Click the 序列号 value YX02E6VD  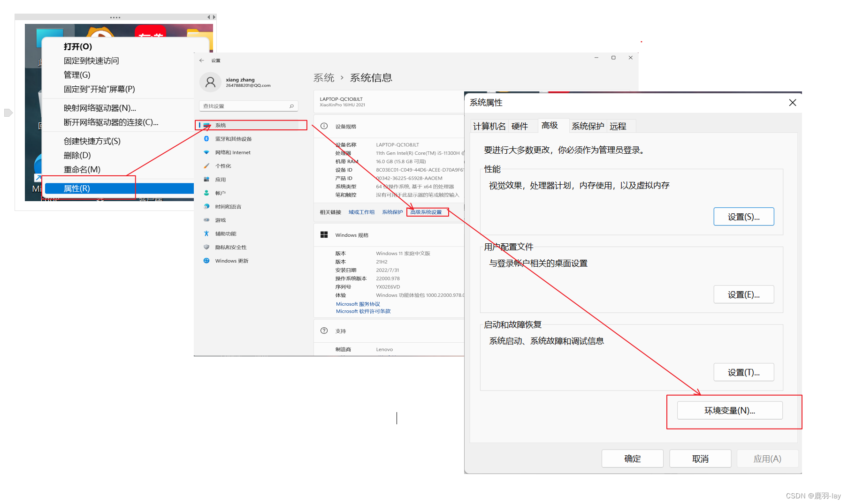[388, 287]
